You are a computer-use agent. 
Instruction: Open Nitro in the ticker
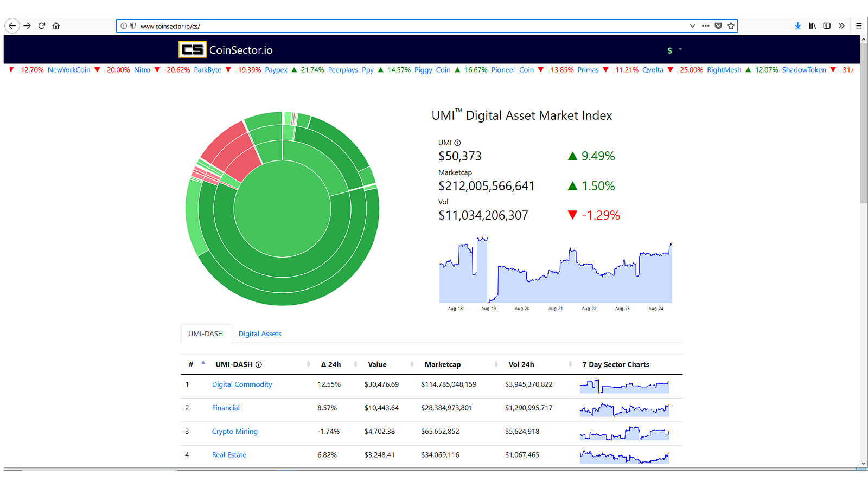[142, 70]
